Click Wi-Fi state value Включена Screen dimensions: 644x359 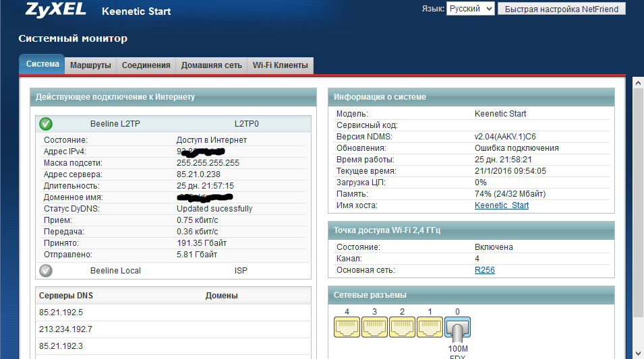coord(494,247)
